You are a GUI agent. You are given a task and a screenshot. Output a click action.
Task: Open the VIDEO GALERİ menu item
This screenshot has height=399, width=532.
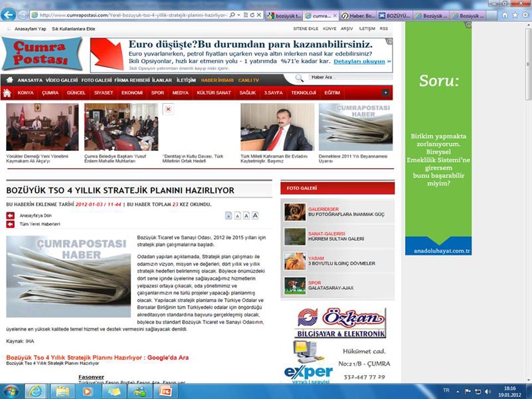(62, 80)
